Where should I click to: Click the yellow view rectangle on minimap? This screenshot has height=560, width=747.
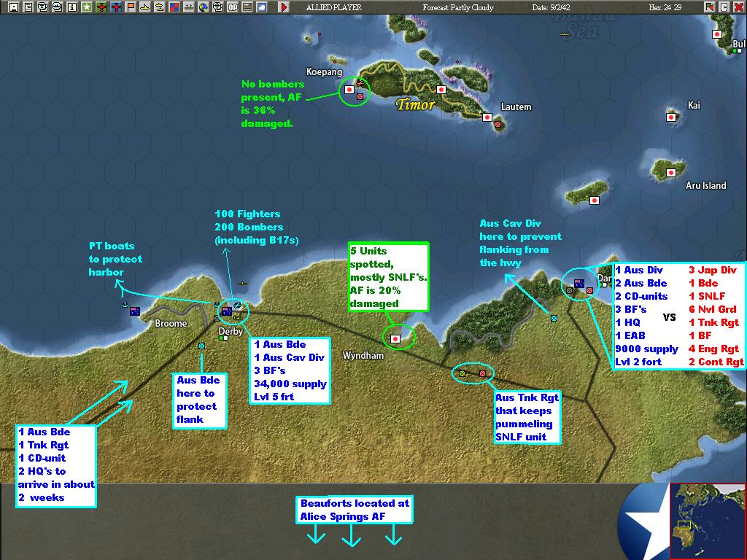point(684,525)
